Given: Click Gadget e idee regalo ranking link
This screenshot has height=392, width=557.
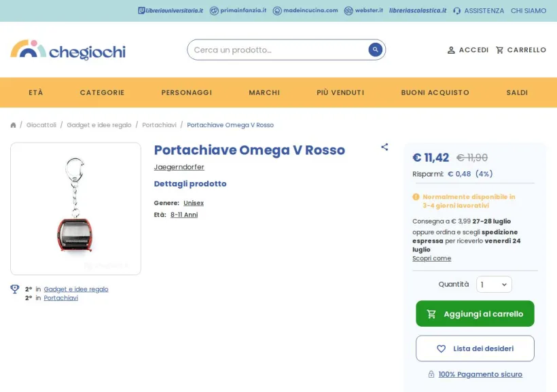Looking at the screenshot, I should (x=76, y=289).
